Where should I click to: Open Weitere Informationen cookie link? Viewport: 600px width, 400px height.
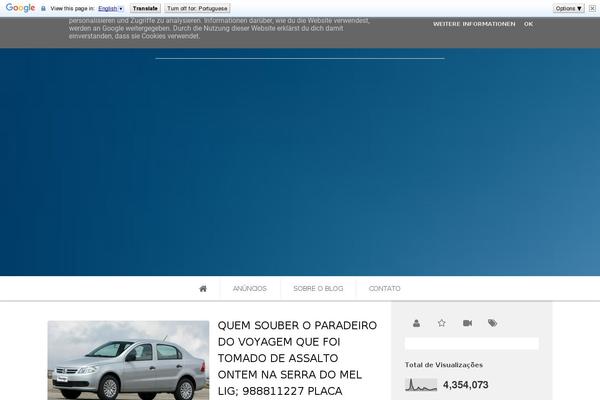tap(474, 24)
